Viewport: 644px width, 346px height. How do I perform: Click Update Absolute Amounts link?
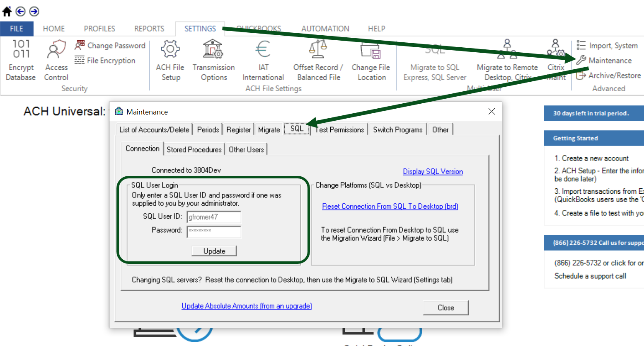(247, 306)
